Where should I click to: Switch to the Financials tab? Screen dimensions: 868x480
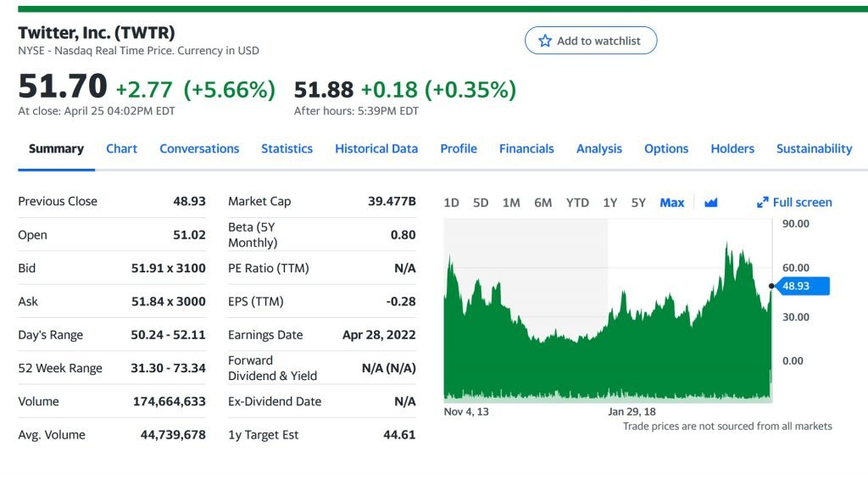526,149
